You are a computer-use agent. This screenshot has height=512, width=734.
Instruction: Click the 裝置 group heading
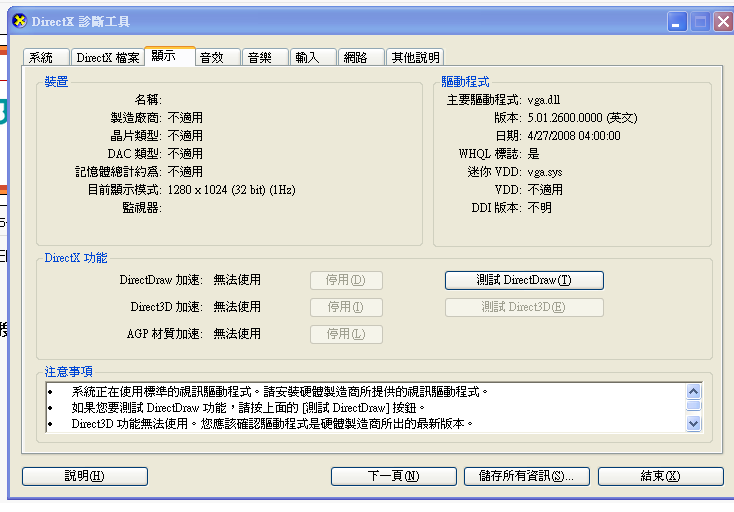coord(56,82)
